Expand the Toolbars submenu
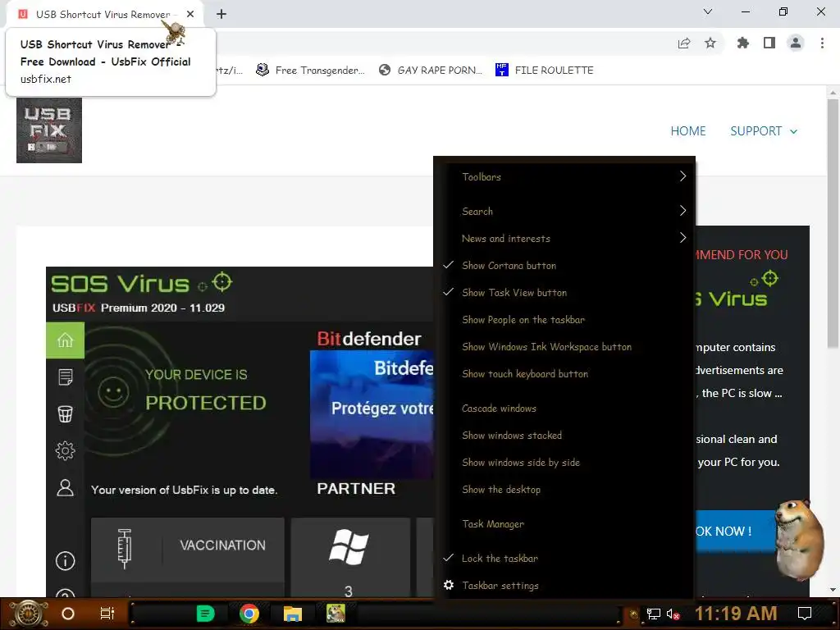 [564, 177]
